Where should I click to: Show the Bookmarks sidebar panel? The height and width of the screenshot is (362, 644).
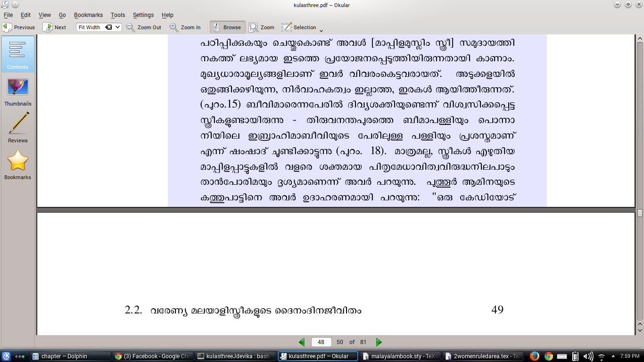point(17,165)
